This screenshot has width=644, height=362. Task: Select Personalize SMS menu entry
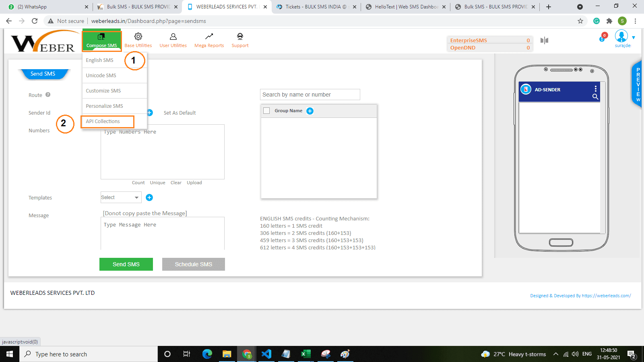104,106
